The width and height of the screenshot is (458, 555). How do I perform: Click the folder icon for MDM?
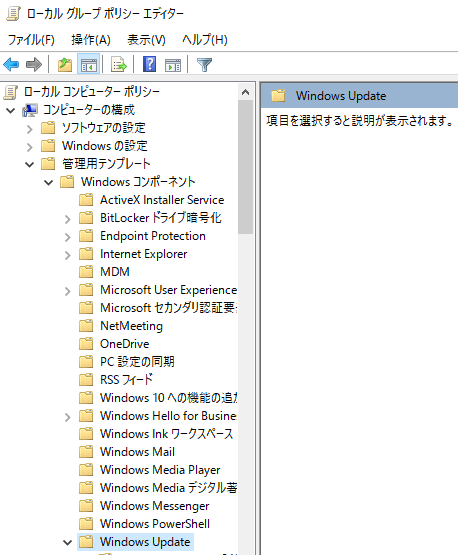click(x=86, y=272)
